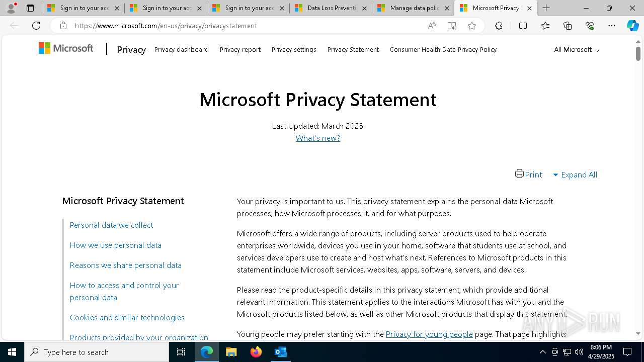The width and height of the screenshot is (644, 362).
Task: Click the Privacy heading link
Action: (131, 49)
